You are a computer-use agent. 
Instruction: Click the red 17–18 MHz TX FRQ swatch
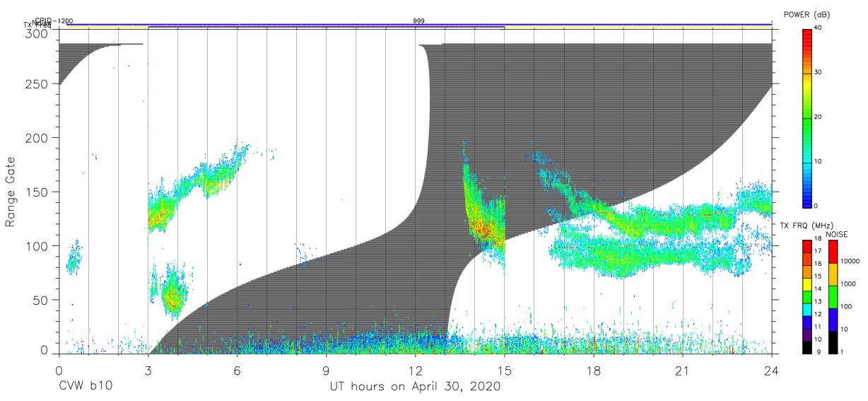pos(807,246)
